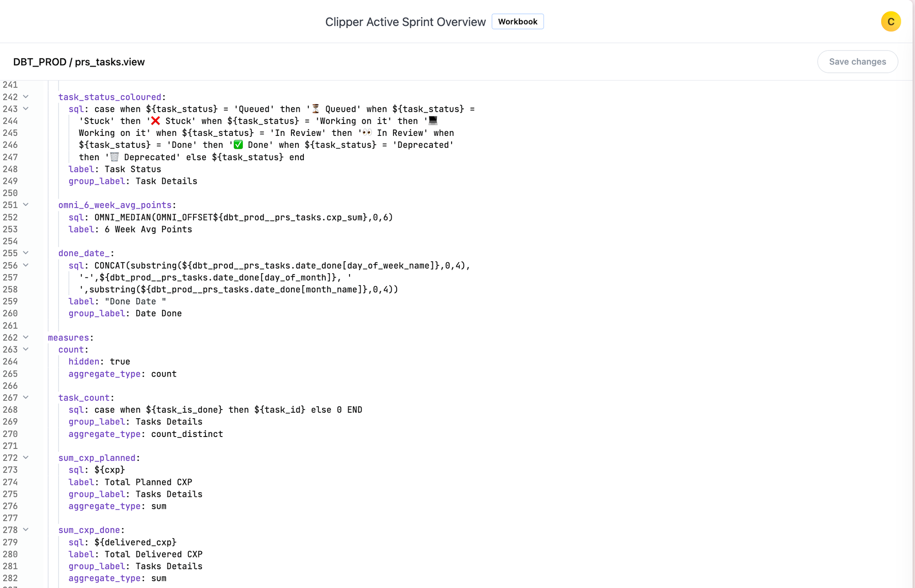915x588 pixels.
Task: Collapse the task_status_coloured block at line 242
Action: point(26,97)
